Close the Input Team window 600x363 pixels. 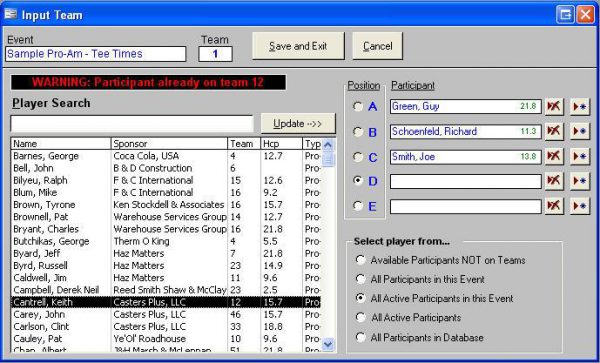[x=585, y=15]
